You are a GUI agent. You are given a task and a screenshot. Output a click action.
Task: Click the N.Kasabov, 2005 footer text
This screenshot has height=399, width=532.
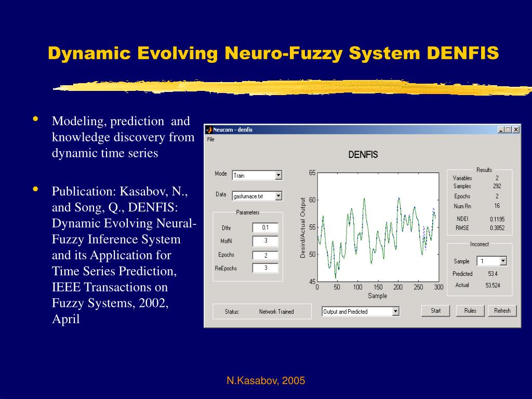point(265,381)
